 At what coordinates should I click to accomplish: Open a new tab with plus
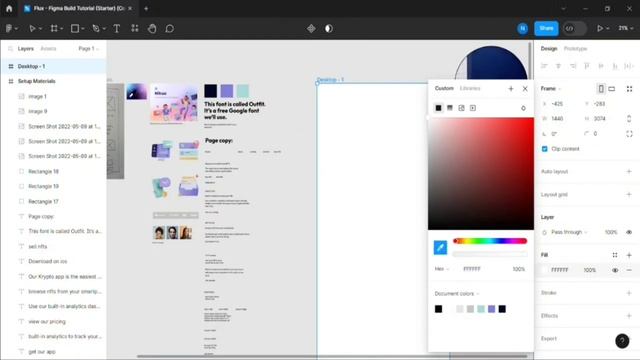click(146, 8)
